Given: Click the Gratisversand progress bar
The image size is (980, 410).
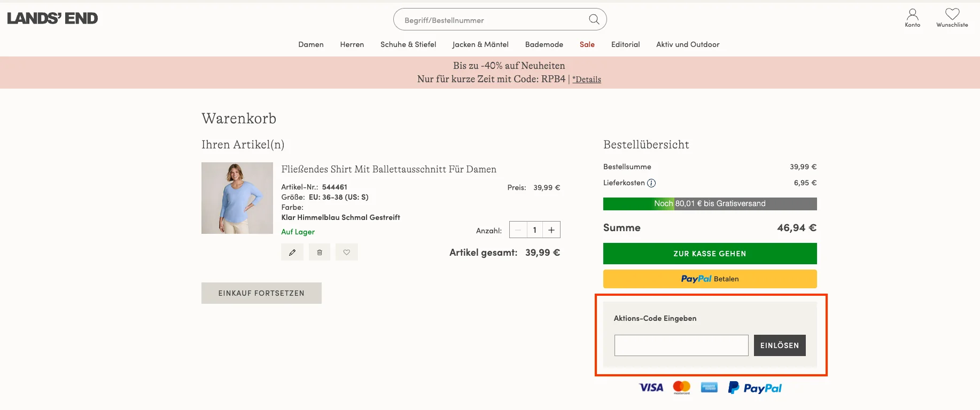Looking at the screenshot, I should 710,204.
